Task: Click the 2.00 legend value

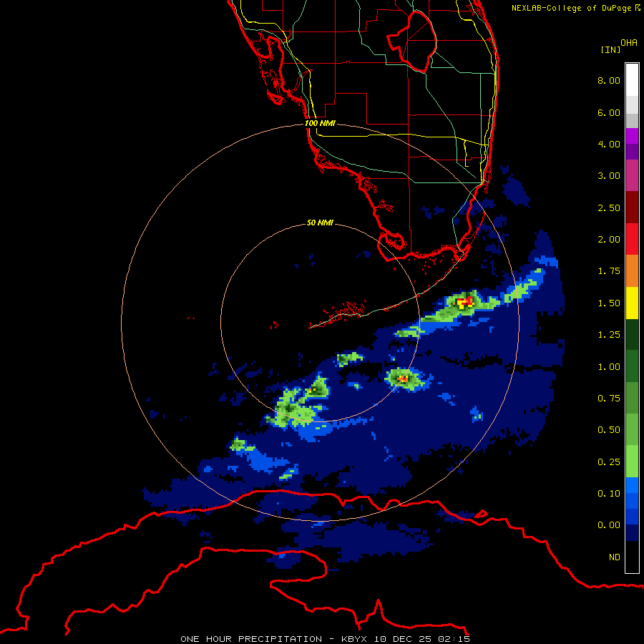Action: click(x=609, y=240)
